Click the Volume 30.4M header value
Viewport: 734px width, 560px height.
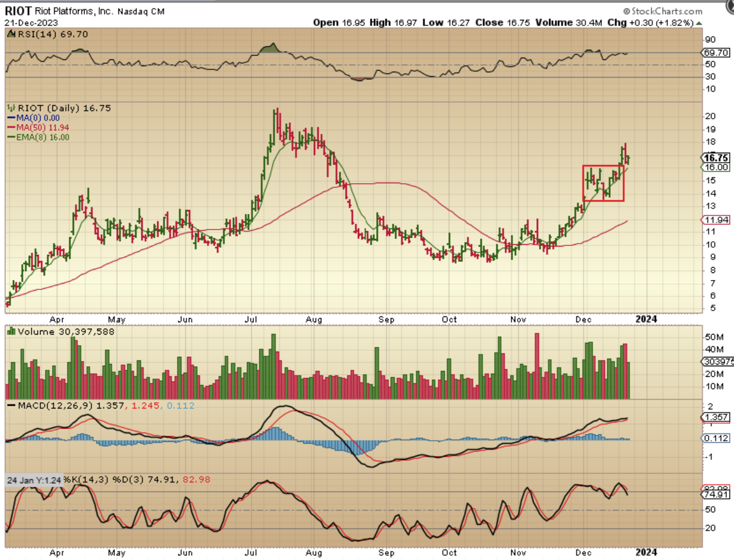coord(569,22)
